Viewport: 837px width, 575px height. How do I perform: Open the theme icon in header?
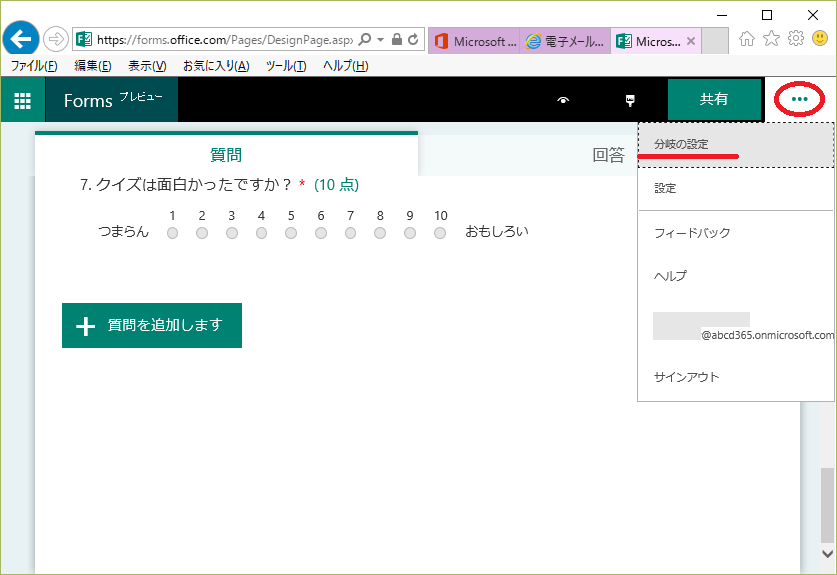629,100
